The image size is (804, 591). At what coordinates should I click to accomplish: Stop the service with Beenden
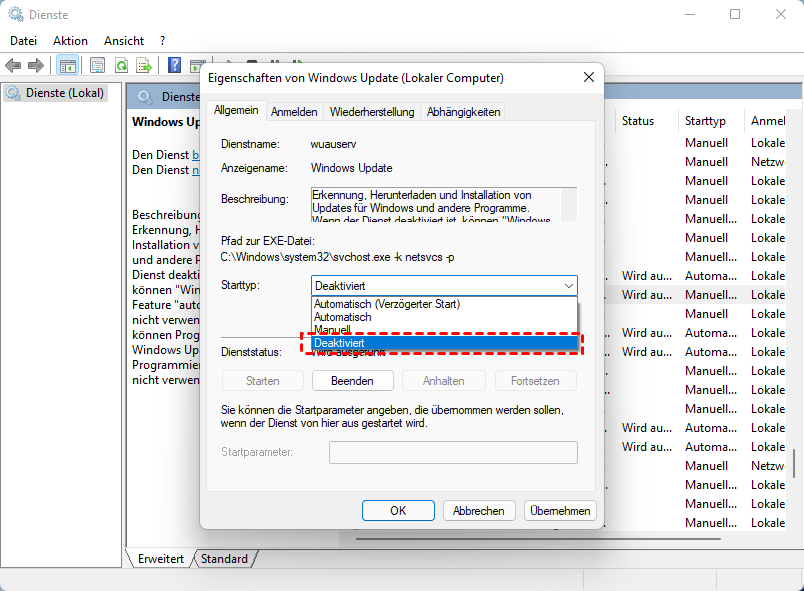[x=352, y=381]
